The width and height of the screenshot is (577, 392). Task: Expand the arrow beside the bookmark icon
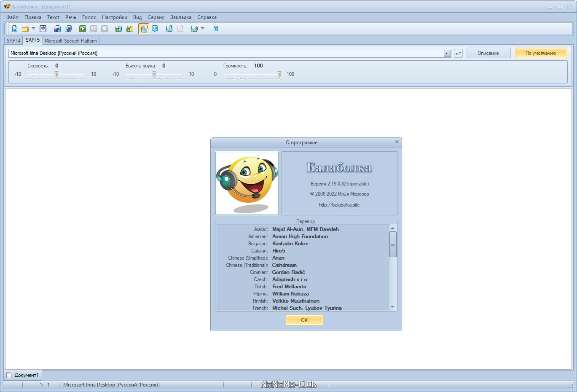[x=202, y=29]
